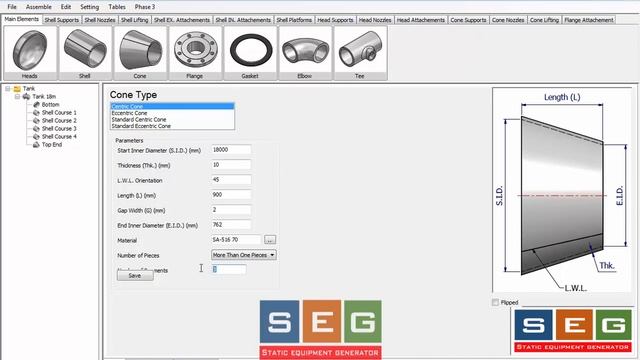Click the Gap Width input field
The height and width of the screenshot is (360, 640).
[231, 210]
